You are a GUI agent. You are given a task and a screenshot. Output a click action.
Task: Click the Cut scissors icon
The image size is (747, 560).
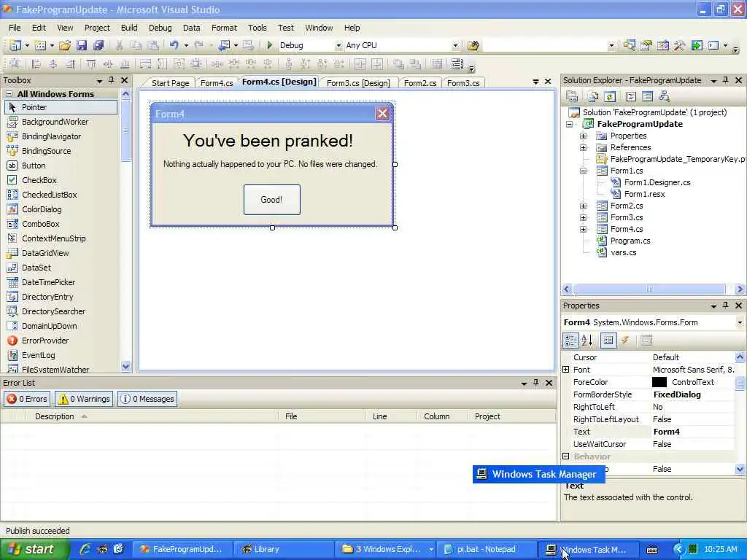pyautogui.click(x=120, y=45)
